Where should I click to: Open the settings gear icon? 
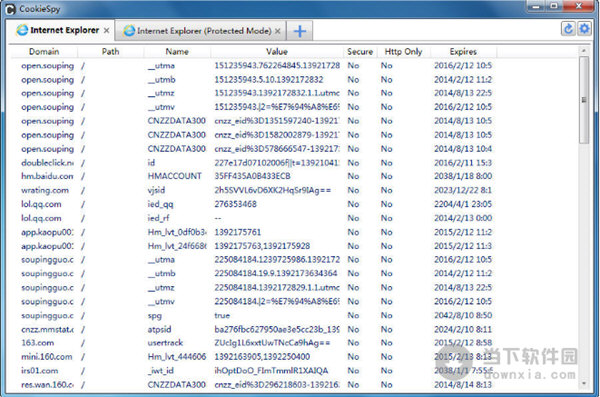click(584, 29)
